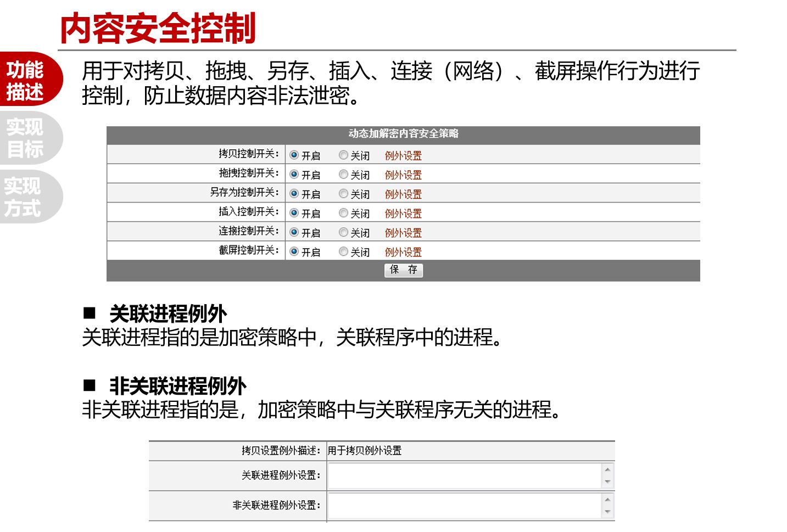
Task: Select 开启 for 连接控制开关
Action: tap(294, 232)
